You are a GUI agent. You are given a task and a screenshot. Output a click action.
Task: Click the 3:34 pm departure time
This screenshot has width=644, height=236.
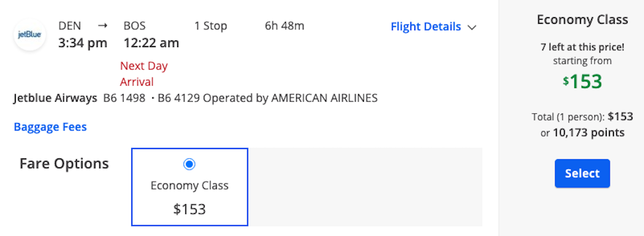(83, 43)
